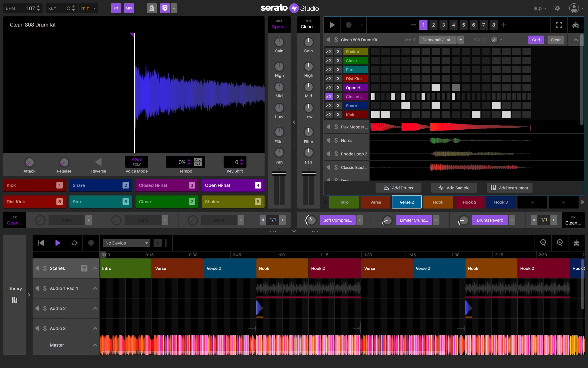Screen dimensions: 588x368
Task: Increase the BPM value stepper
Action: tap(38, 6)
